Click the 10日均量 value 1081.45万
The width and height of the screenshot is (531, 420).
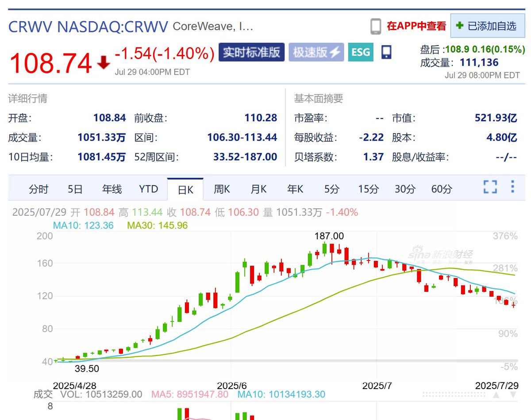tap(101, 157)
